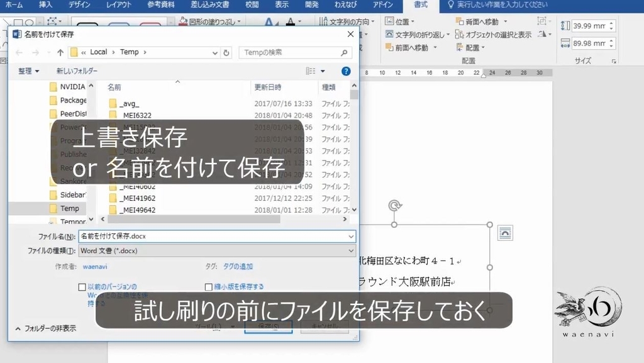644x363 pixels.
Task: Go up one folder level arrow
Action: tap(60, 53)
